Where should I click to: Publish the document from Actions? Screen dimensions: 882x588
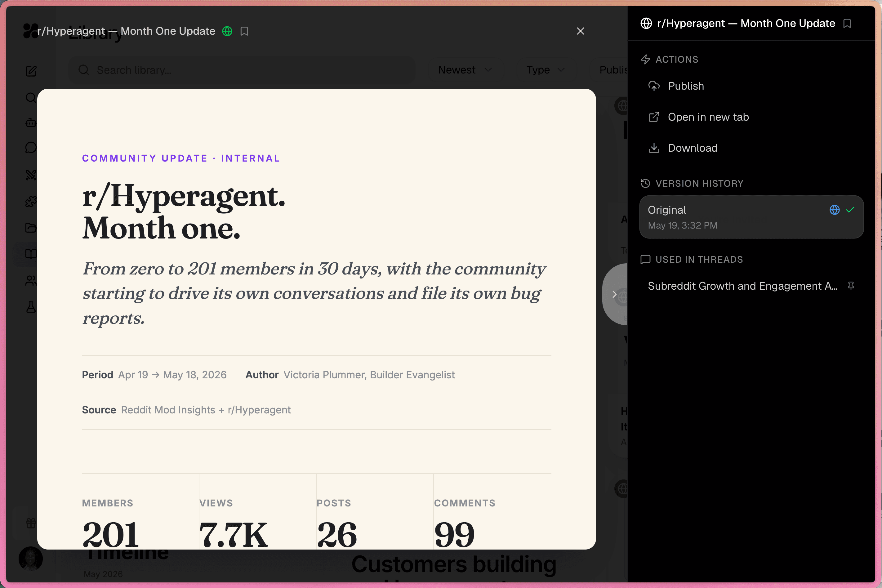pos(752,86)
